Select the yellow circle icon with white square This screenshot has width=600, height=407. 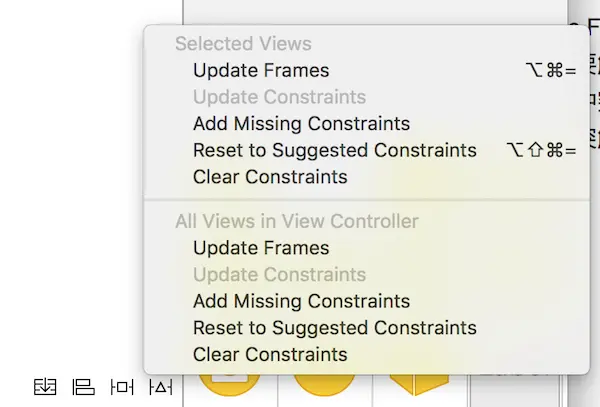[x=230, y=384]
